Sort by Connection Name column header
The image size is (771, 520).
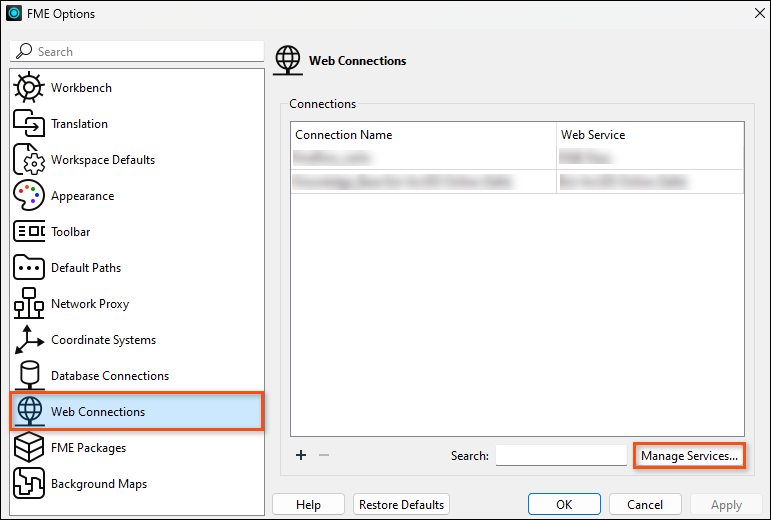423,135
